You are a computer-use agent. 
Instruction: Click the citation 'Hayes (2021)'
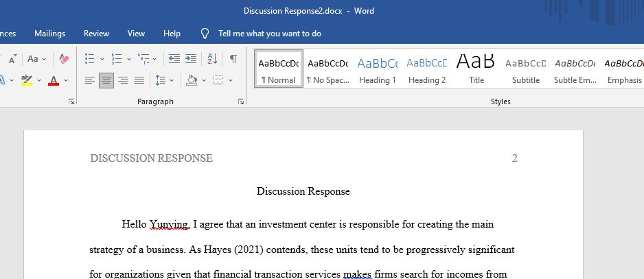click(x=233, y=250)
